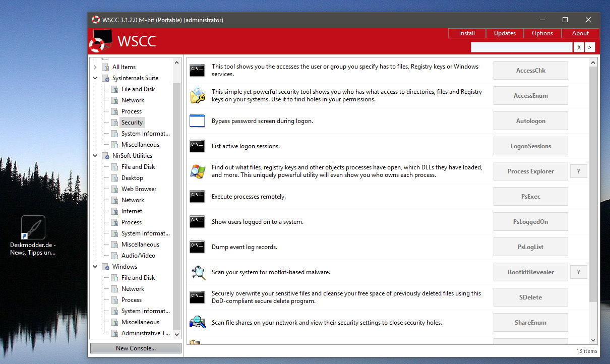Screen dimensions: 610x364
Task: Click the SysInternals Suite folder icon
Action: click(x=105, y=78)
